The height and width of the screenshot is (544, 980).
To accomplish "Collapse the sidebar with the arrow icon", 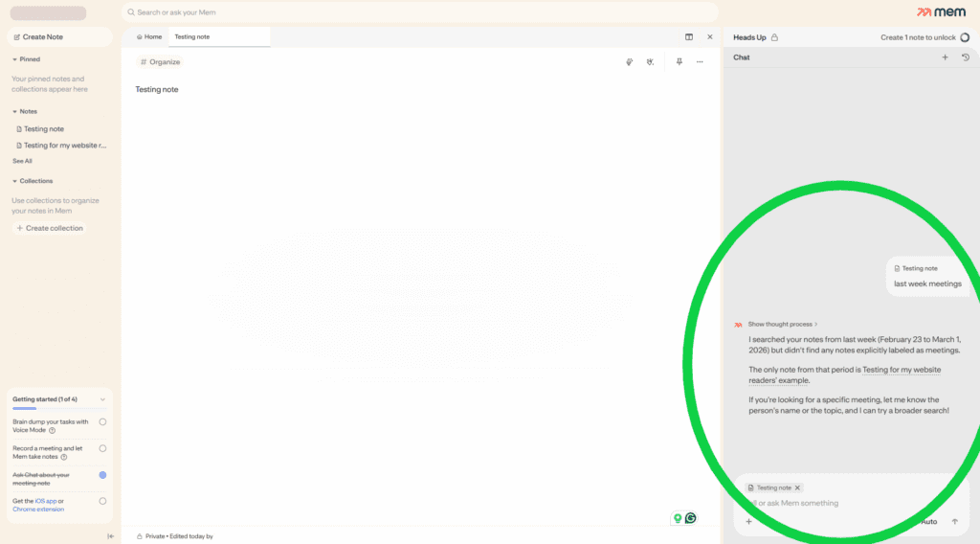I will click(111, 536).
